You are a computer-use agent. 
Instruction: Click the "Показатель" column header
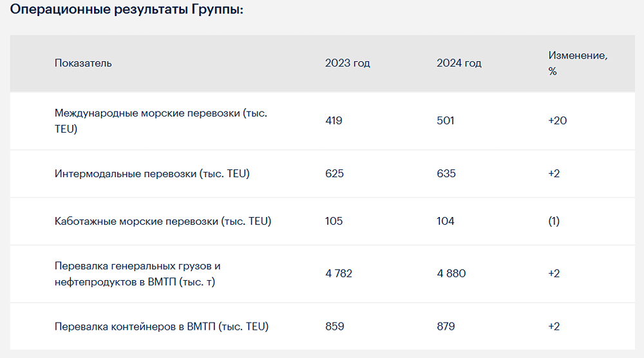83,63
